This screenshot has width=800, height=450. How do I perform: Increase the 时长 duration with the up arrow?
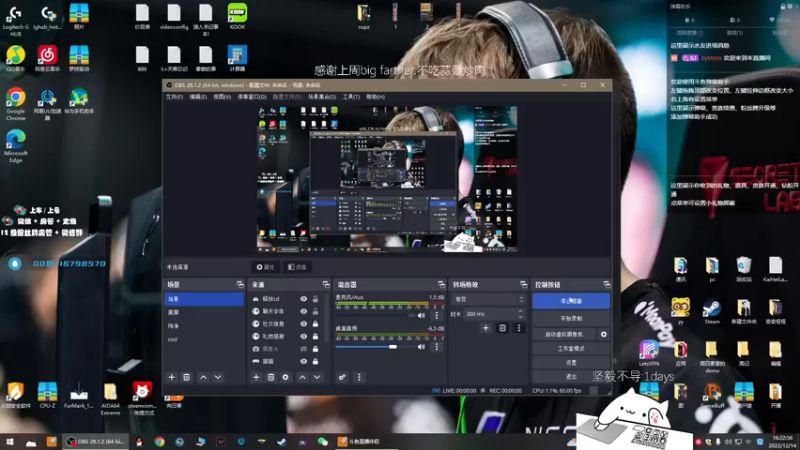click(520, 311)
